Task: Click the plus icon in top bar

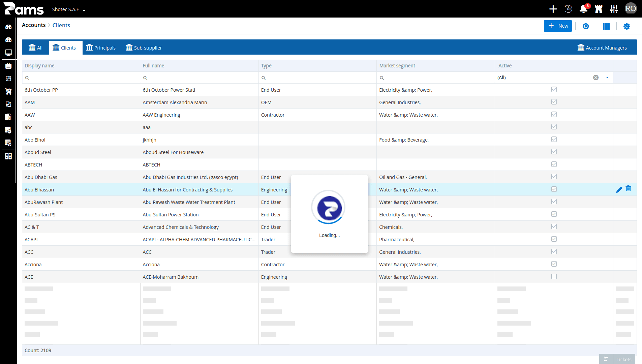Action: pyautogui.click(x=553, y=9)
